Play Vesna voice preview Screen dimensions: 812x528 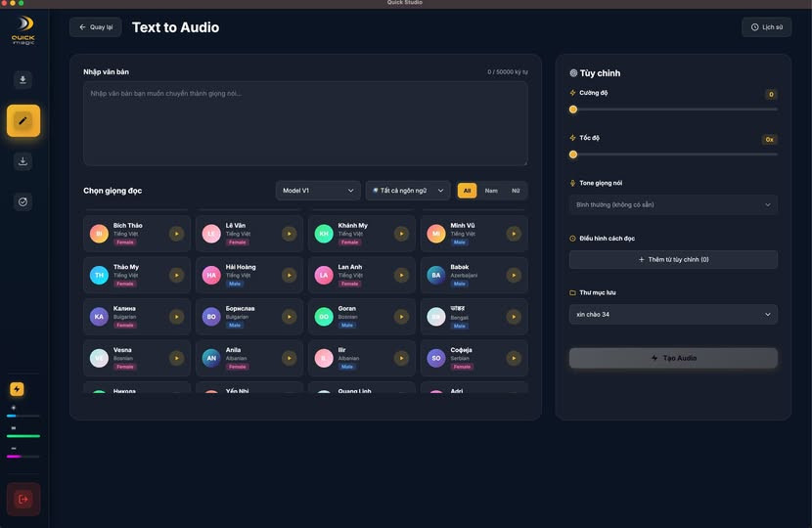(x=177, y=358)
